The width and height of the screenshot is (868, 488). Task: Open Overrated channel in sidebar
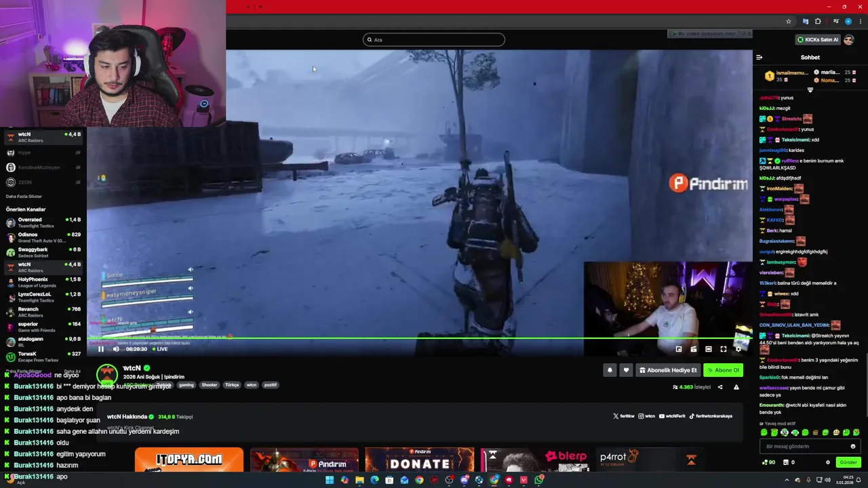click(x=42, y=222)
